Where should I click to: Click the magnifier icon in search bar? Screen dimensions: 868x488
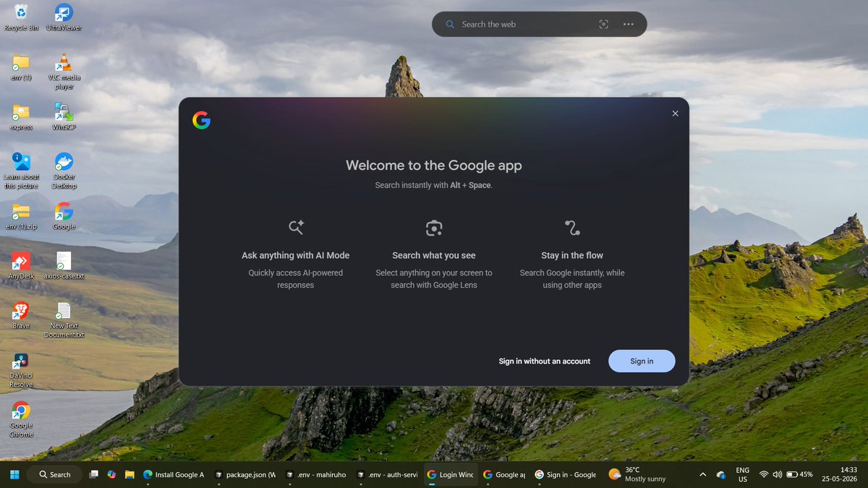tap(449, 24)
